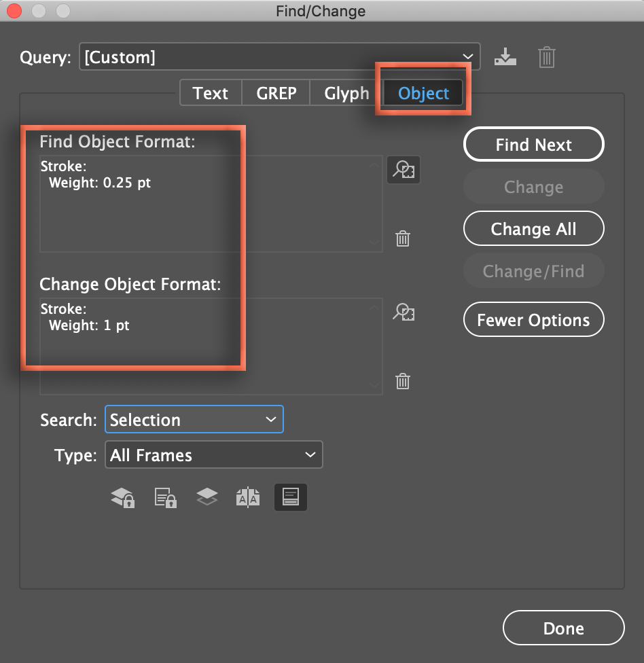Open the Search scope dropdown
644x663 pixels.
[194, 420]
